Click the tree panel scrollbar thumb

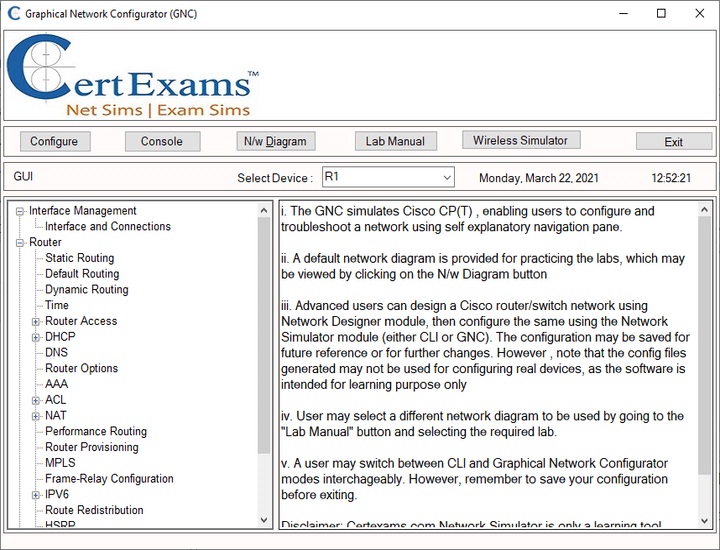tap(264, 335)
